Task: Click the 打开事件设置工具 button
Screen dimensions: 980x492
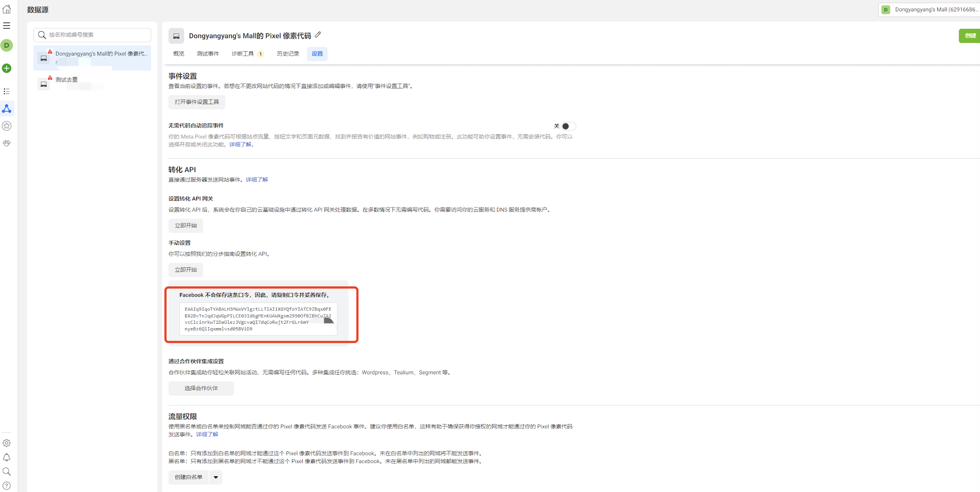Action: click(197, 102)
